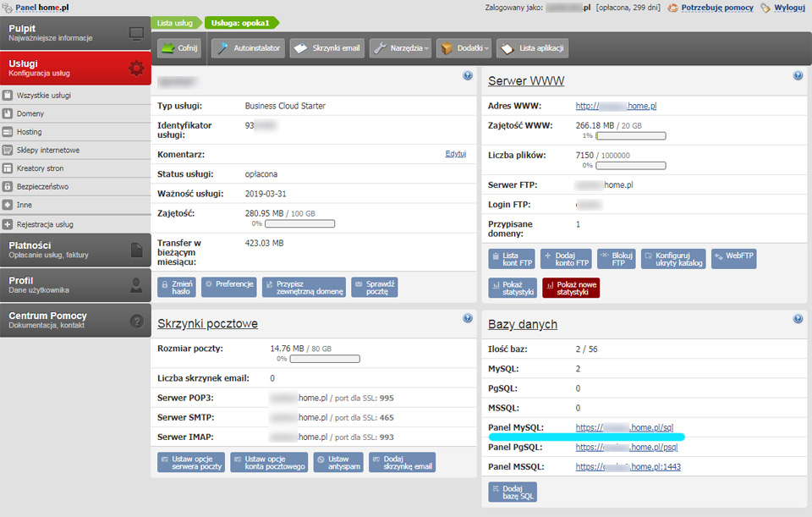The image size is (812, 517).
Task: Click the user silhouette icon in Profil
Action: click(136, 285)
